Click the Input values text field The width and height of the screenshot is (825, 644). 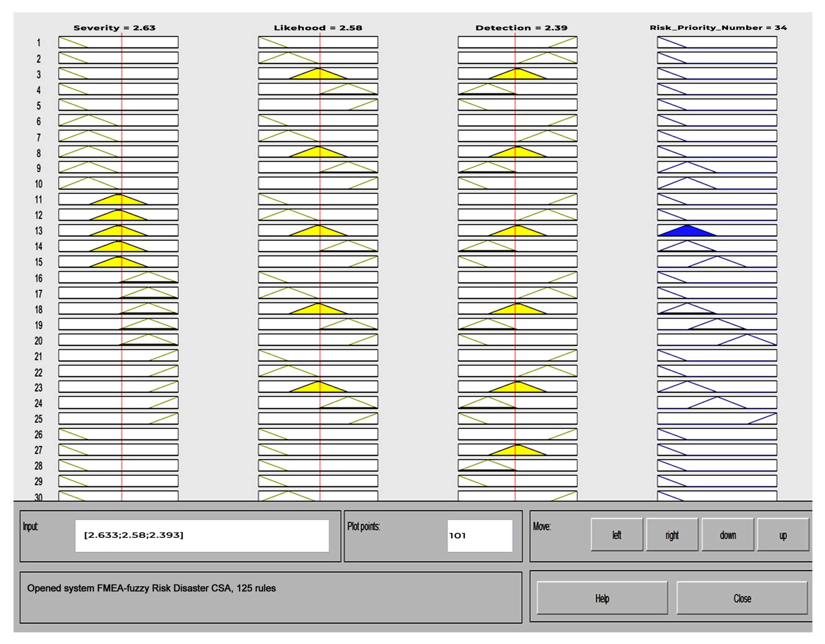pyautogui.click(x=202, y=535)
